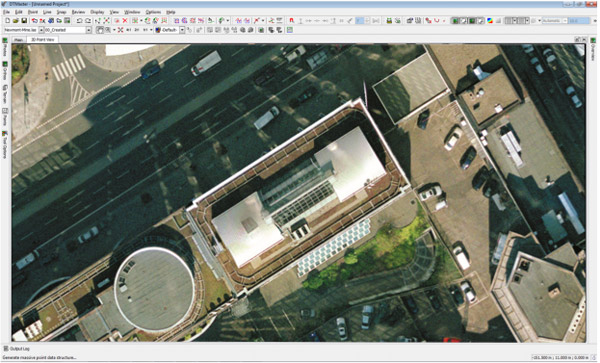Select the hand pan tool

[x=100, y=30]
